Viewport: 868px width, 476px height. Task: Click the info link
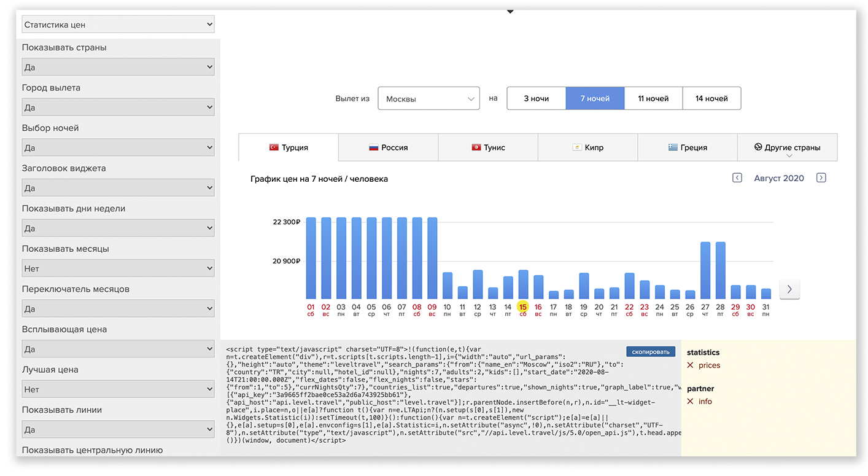[x=705, y=401]
